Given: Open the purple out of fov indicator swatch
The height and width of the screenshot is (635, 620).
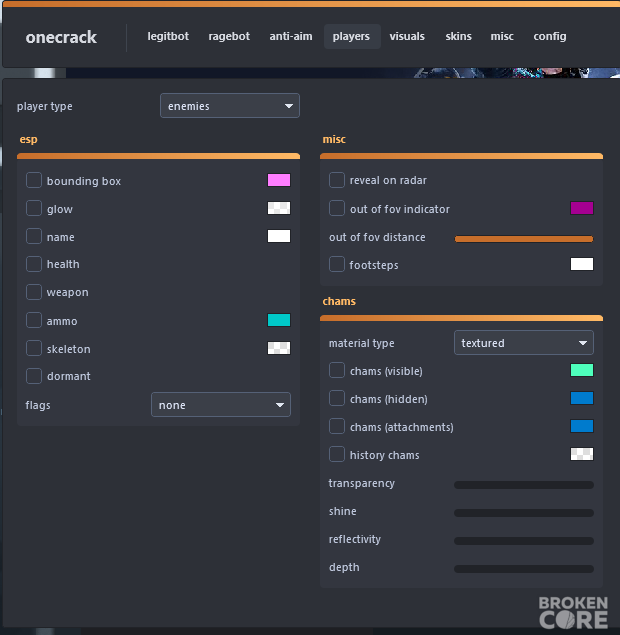Looking at the screenshot, I should click(582, 208).
